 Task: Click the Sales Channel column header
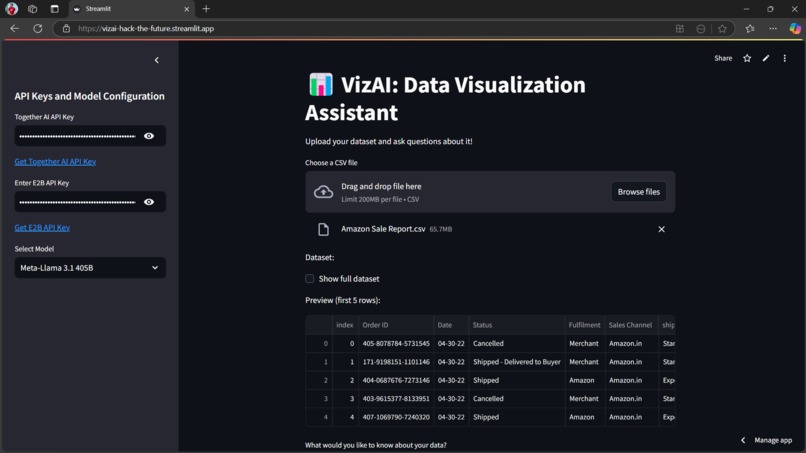631,325
